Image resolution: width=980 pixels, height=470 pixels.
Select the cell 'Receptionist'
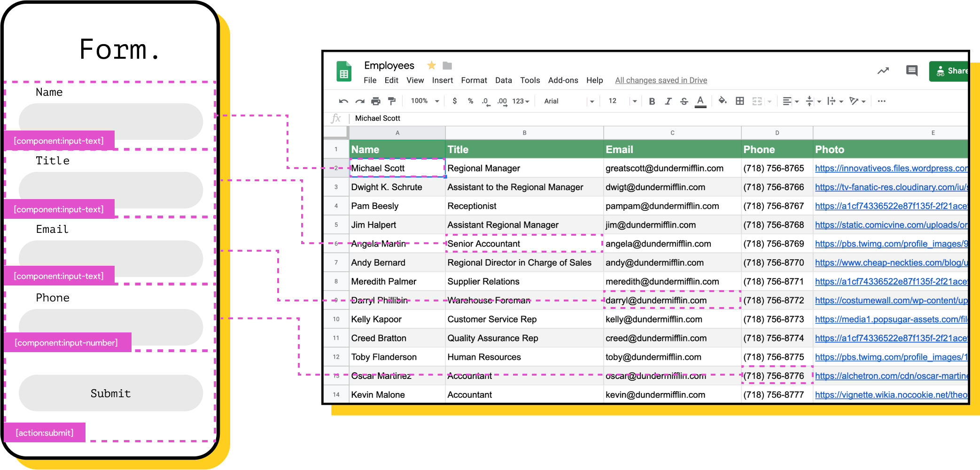524,206
